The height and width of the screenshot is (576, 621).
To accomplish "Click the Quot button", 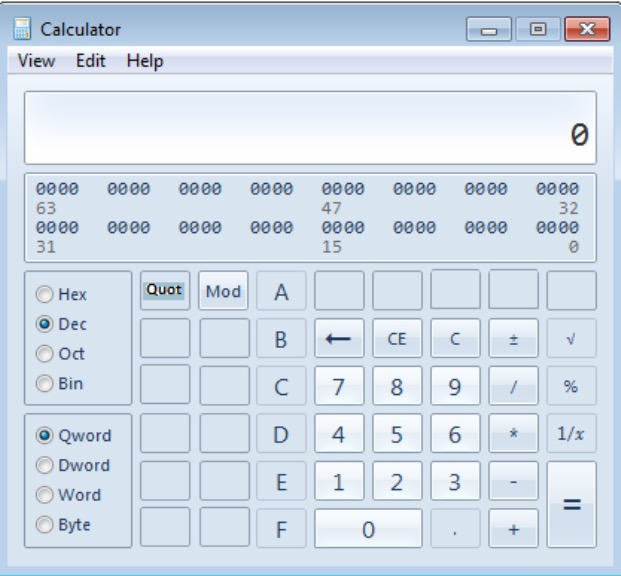I will click(x=165, y=290).
